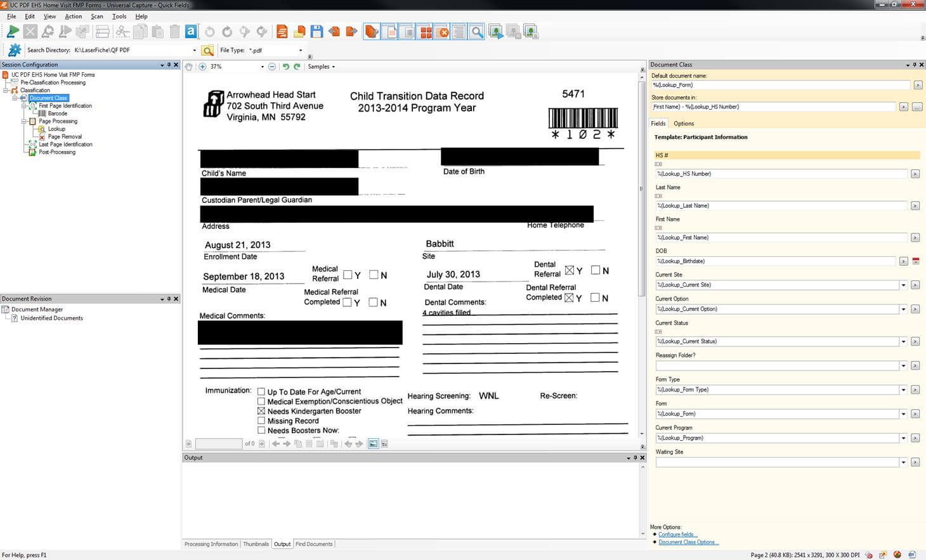Click the browse '...' button for Store documents

pyautogui.click(x=916, y=107)
